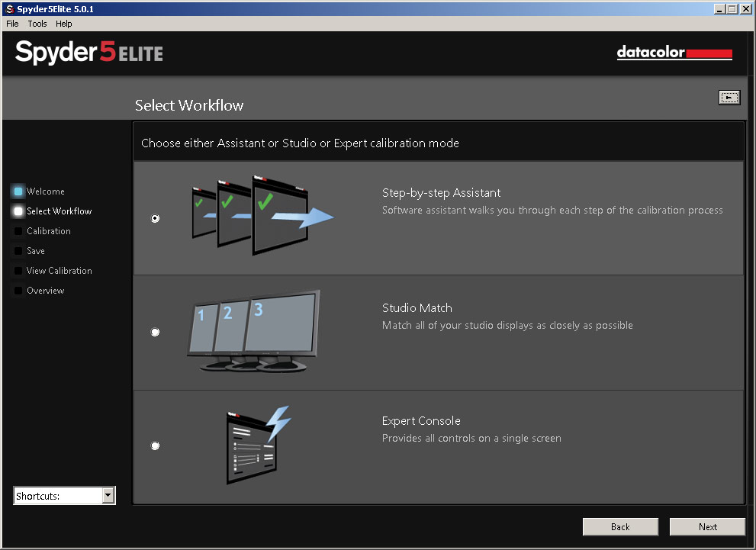
Task: Open the Tools menu
Action: [37, 24]
